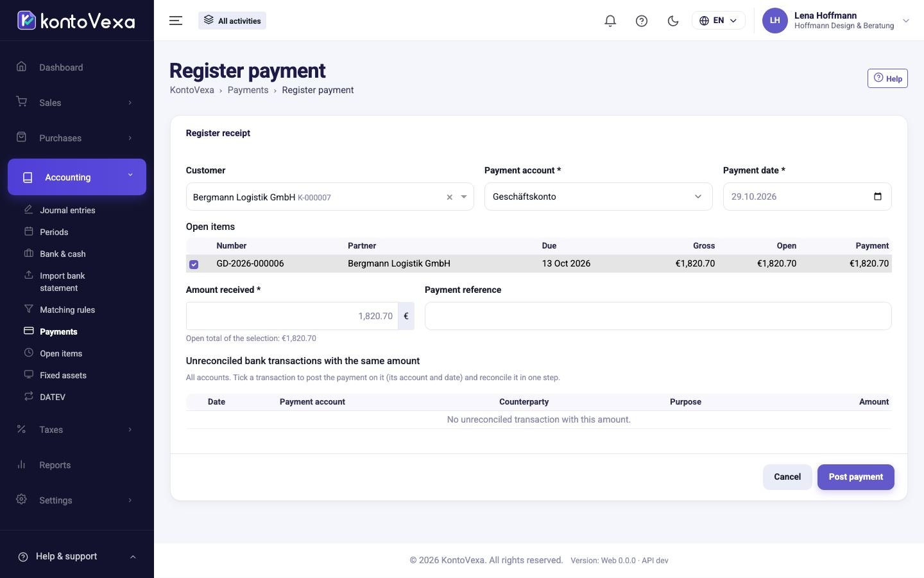Screen dimensions: 924x578
Task: Expand the Taxes sidebar section
Action: 130,430
